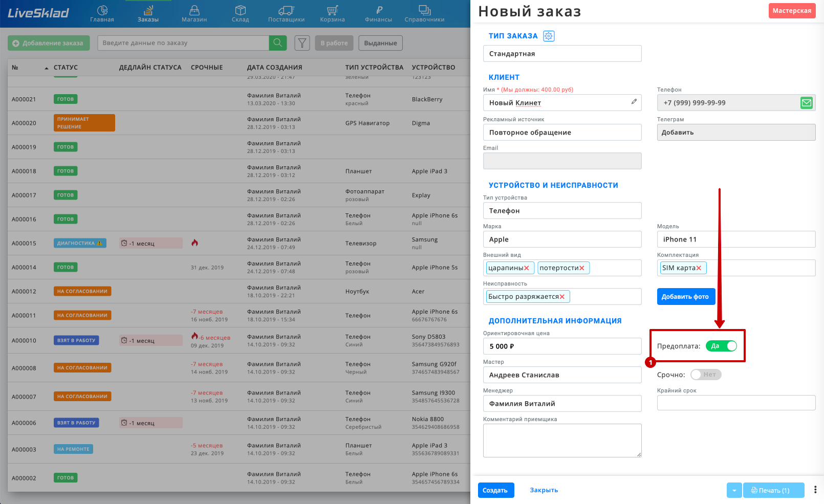This screenshot has height=504, width=824.
Task: Filter orders by Выданные
Action: pyautogui.click(x=380, y=43)
